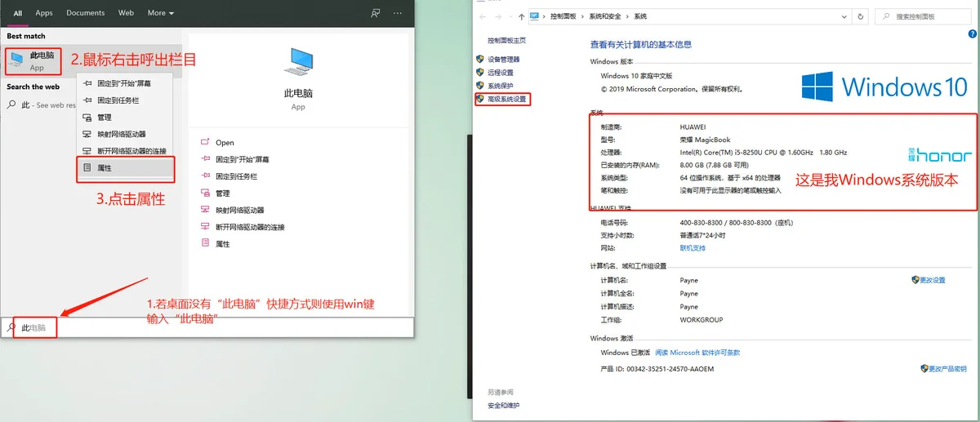Screen dimensions: 980x422
Task: Click the search magnifier icon in the taskbar search box
Action: coord(11,327)
